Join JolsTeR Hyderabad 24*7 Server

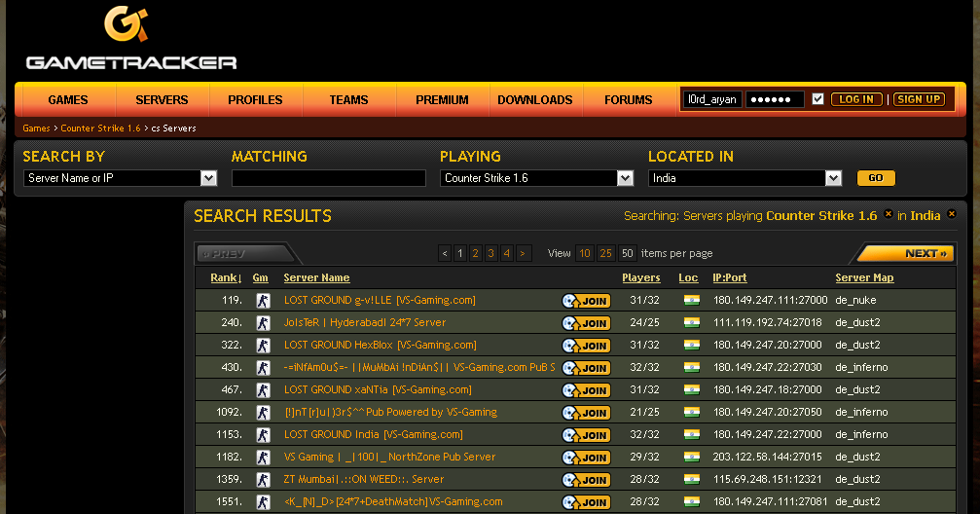(x=586, y=323)
